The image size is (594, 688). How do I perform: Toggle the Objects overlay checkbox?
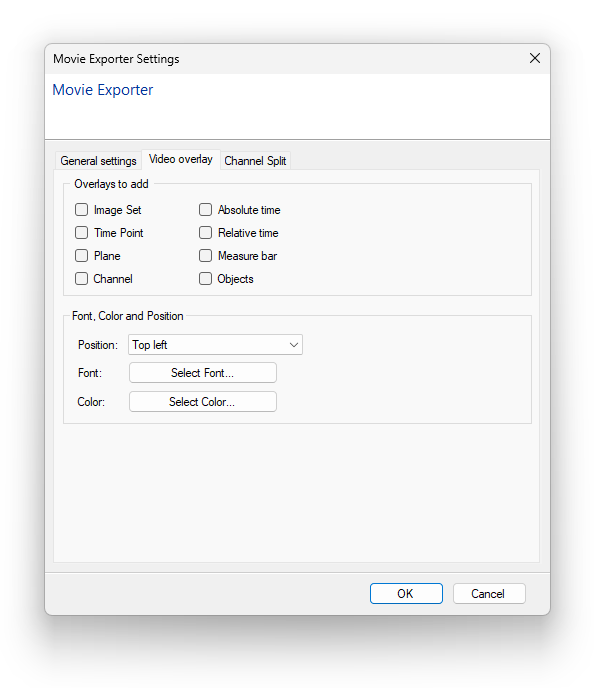(205, 279)
